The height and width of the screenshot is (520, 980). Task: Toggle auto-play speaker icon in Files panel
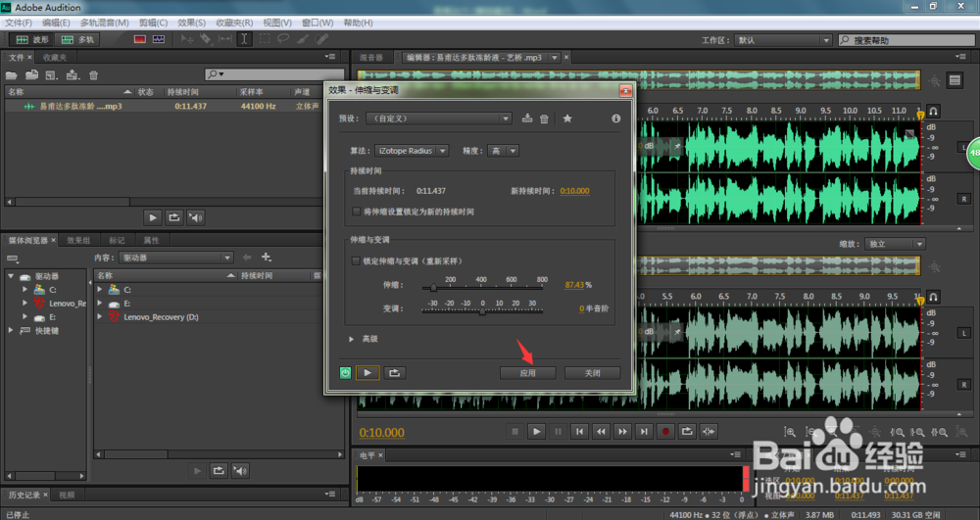point(196,217)
